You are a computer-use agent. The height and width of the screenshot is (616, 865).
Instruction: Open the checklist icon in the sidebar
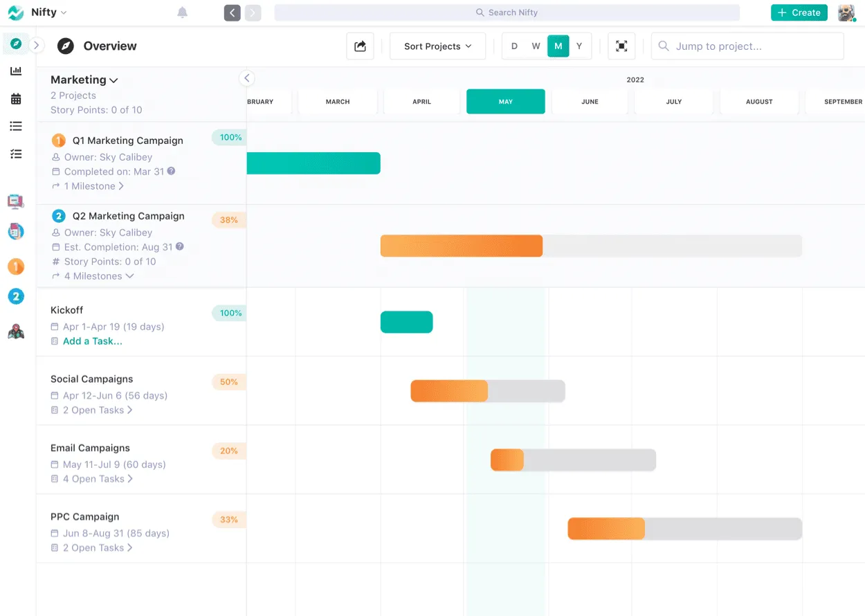click(15, 154)
